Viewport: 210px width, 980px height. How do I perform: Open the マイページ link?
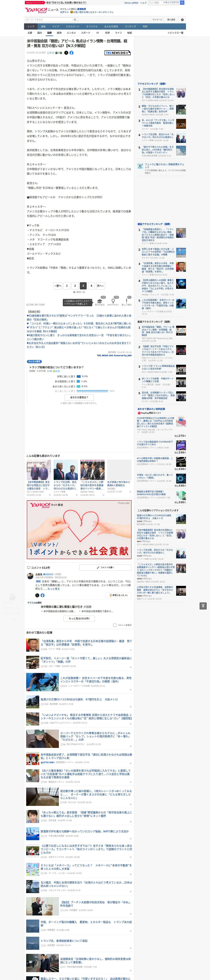[x=157, y=20]
